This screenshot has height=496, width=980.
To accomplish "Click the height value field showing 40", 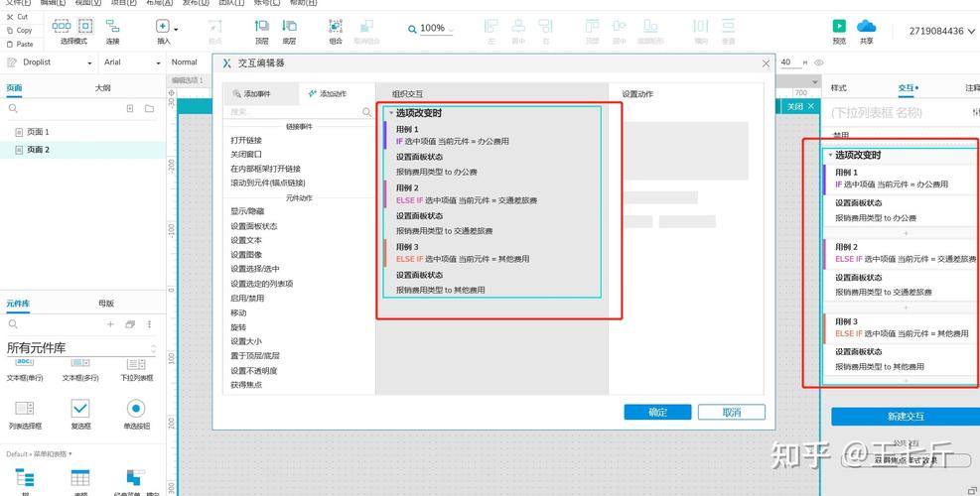I will (x=788, y=62).
